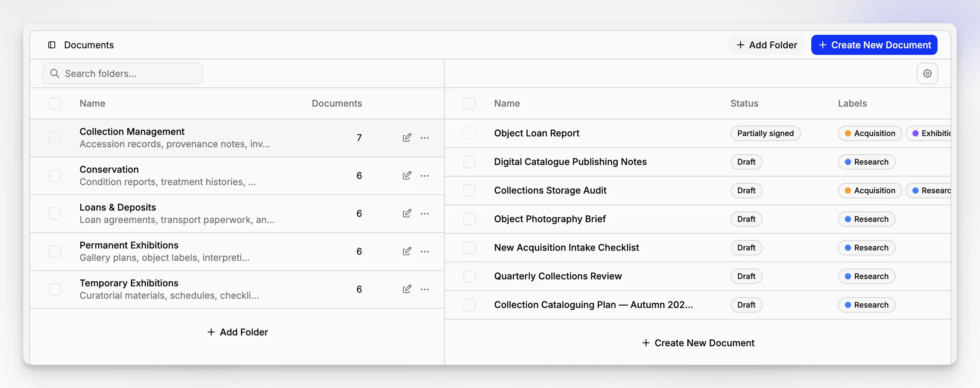
Task: Sort folders by Name column header
Action: tap(92, 104)
